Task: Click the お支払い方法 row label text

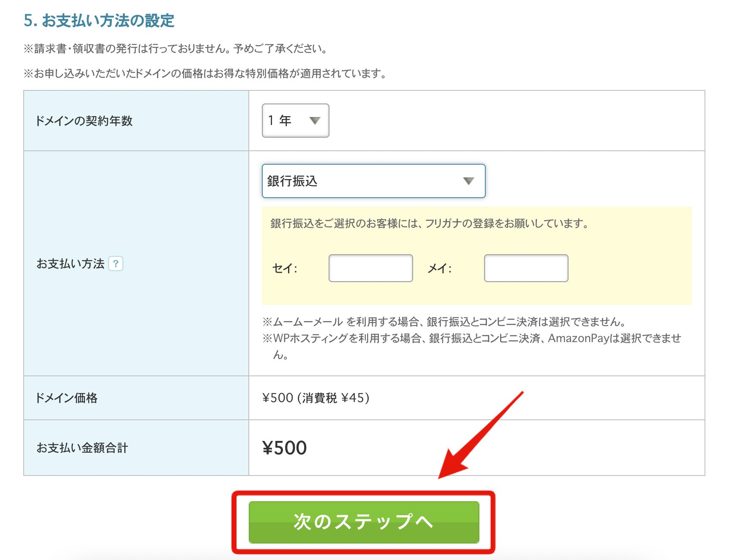Action: pos(70,264)
